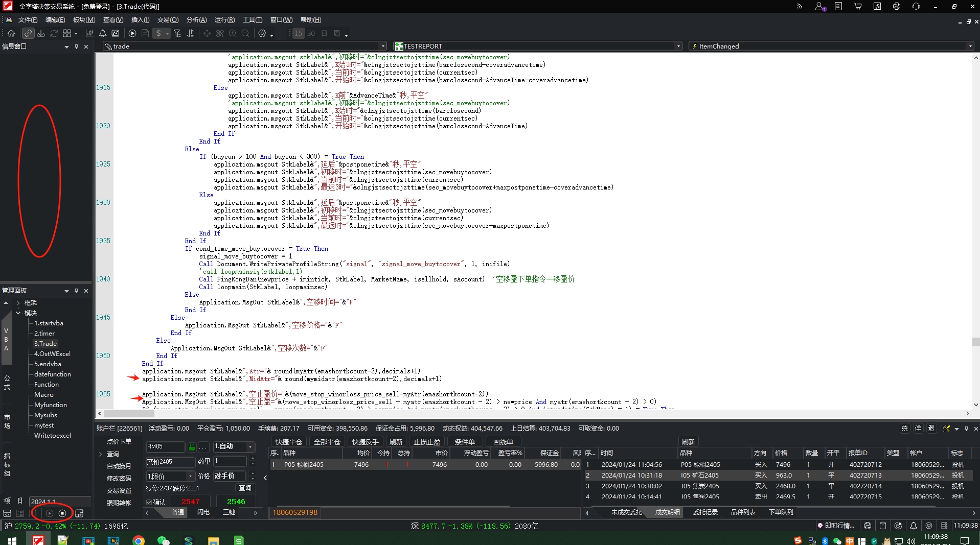Pin the 信息窗口 panel
Viewport: 980px width, 545px height.
tap(76, 46)
